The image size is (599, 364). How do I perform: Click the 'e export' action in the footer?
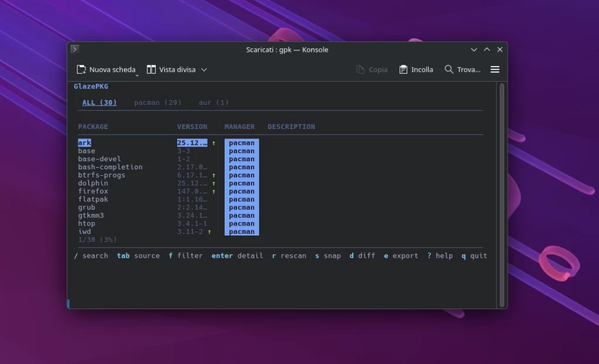401,255
